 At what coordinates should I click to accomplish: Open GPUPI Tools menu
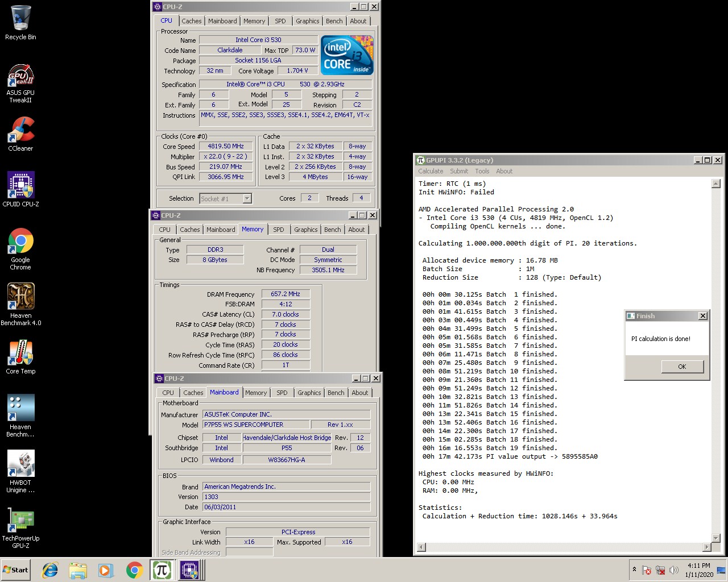pyautogui.click(x=482, y=171)
